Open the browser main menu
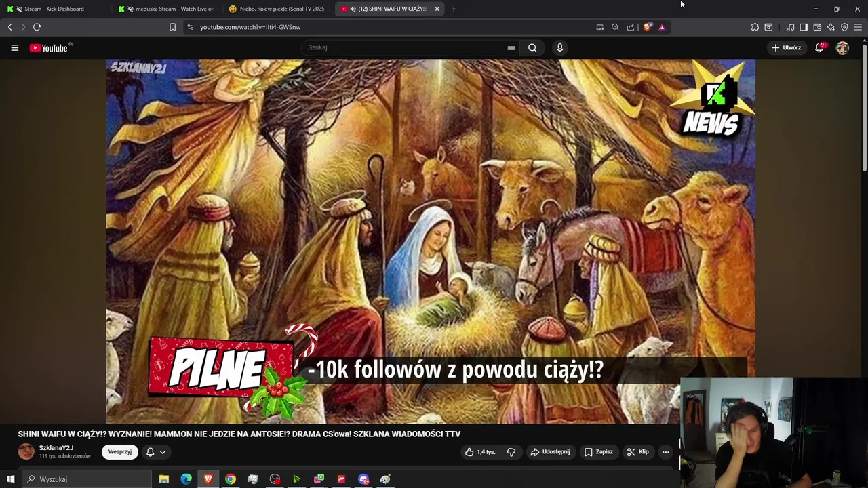 pos(858,27)
